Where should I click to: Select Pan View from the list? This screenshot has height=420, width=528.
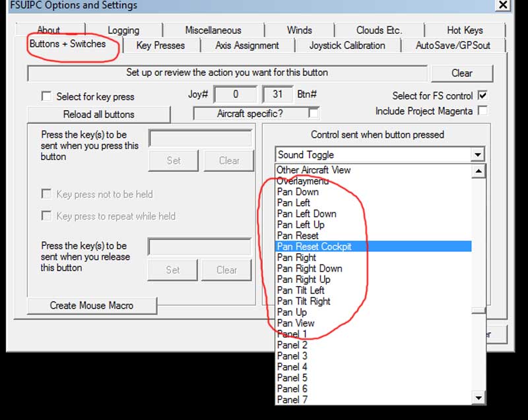click(x=373, y=323)
